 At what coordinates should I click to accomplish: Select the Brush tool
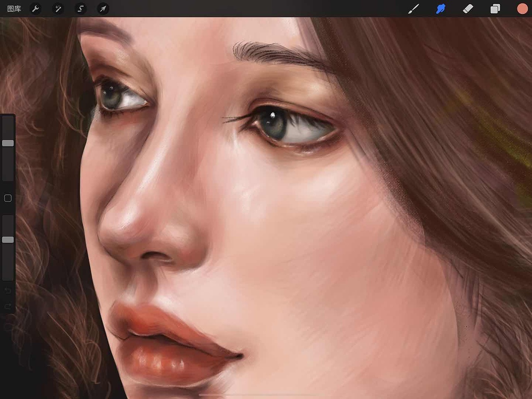click(414, 9)
